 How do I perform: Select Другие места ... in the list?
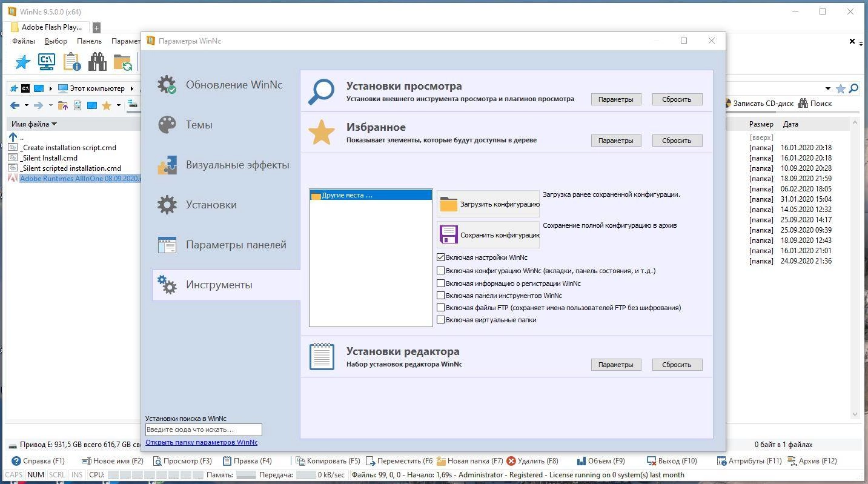tap(371, 195)
